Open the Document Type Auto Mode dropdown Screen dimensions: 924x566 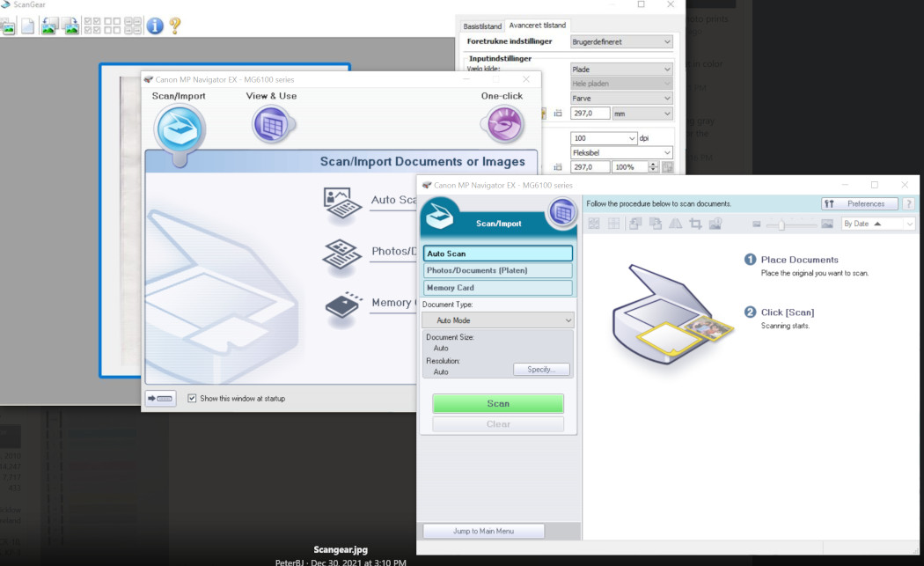[x=498, y=320]
